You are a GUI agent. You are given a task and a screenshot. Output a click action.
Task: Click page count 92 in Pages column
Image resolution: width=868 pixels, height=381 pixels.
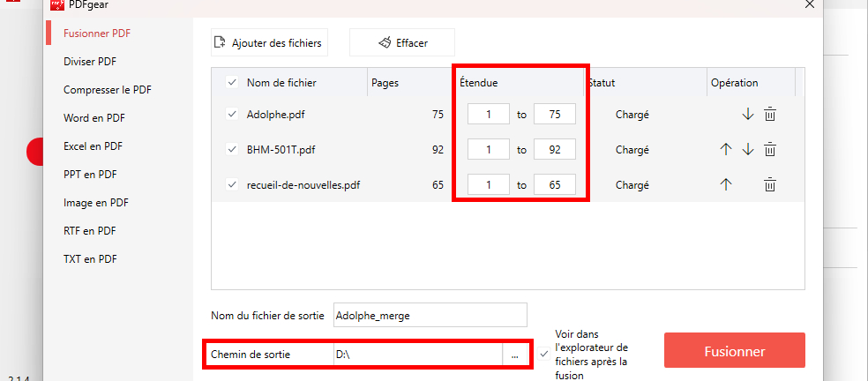(438, 150)
